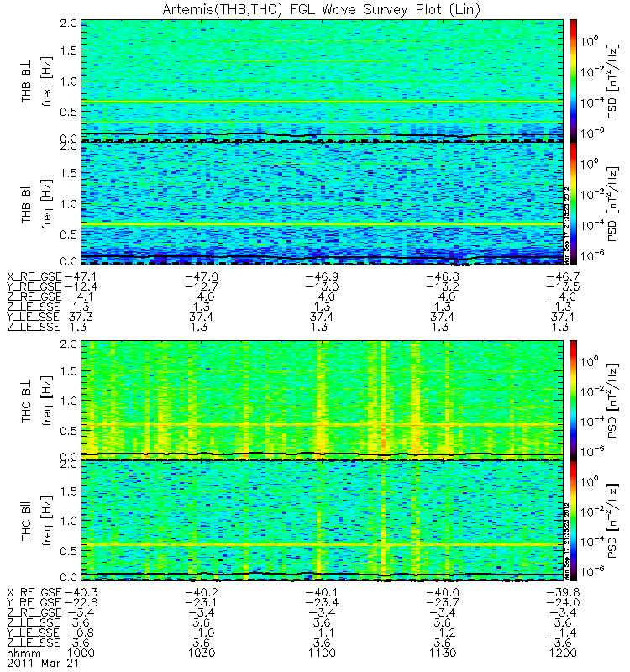Click the THC Y_LE_SSE value "-0.8"

pyautogui.click(x=81, y=633)
